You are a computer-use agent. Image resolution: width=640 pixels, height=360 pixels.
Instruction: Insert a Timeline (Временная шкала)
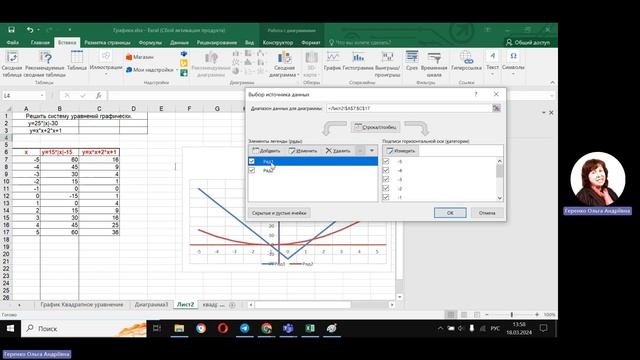point(434,64)
